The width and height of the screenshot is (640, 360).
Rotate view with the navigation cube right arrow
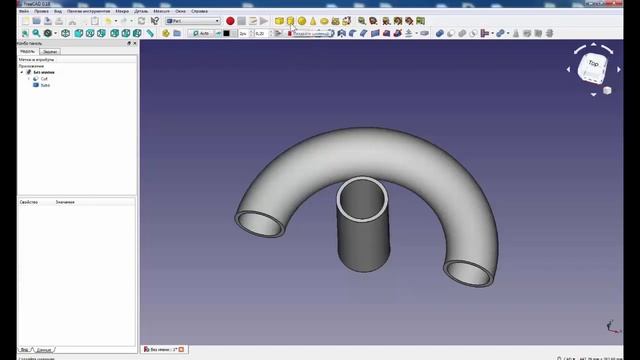[x=619, y=69]
